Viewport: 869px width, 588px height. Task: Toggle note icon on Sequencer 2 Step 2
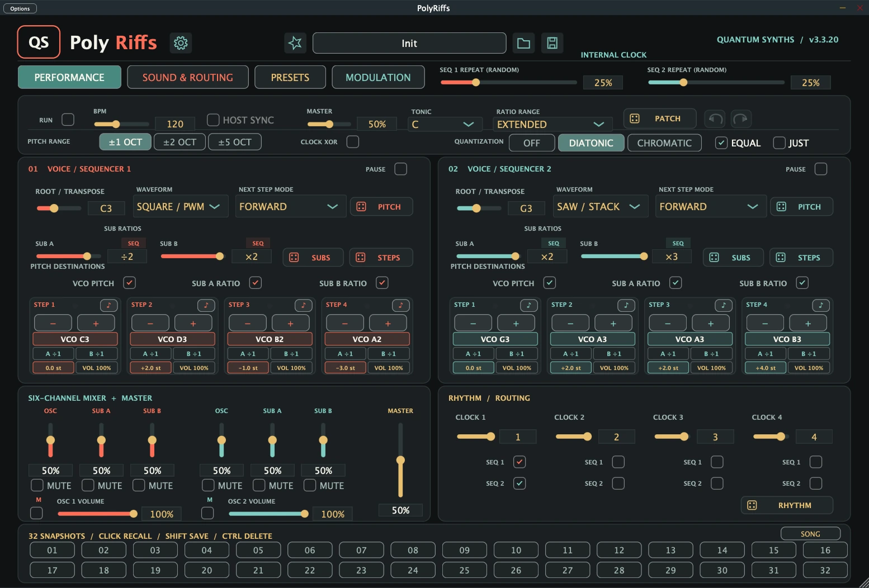click(x=626, y=305)
